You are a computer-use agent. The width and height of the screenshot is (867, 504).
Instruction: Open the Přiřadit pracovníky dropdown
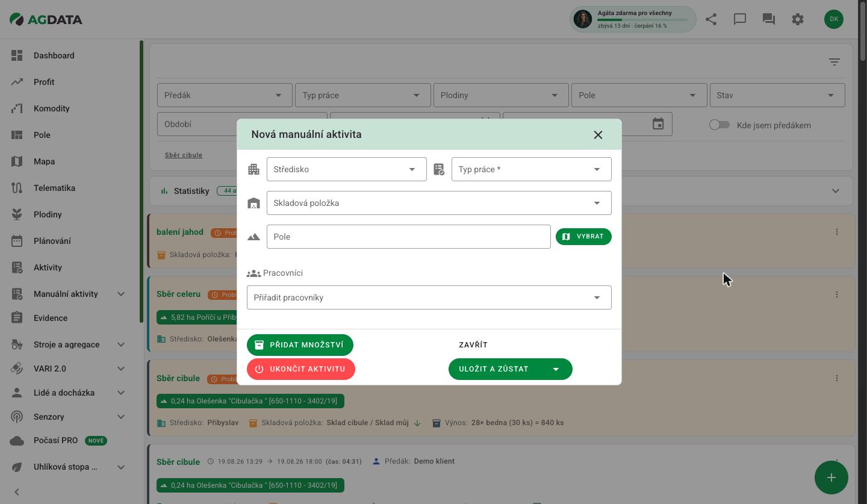click(429, 297)
